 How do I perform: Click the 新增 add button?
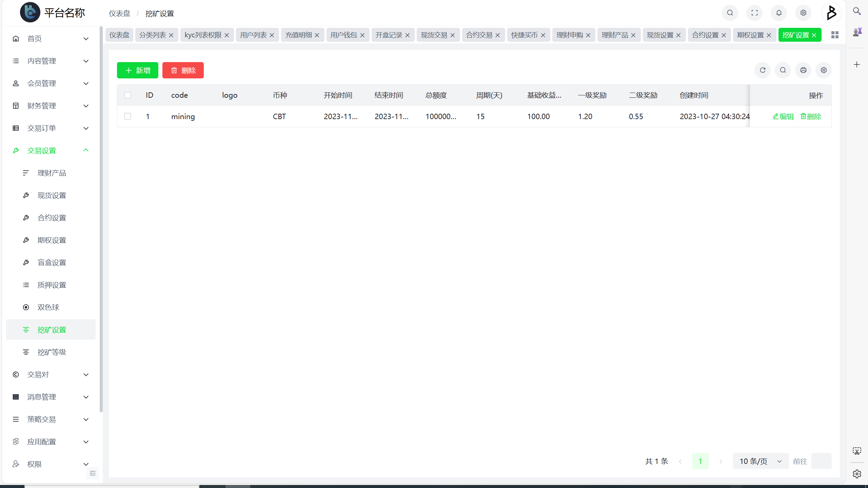[137, 70]
